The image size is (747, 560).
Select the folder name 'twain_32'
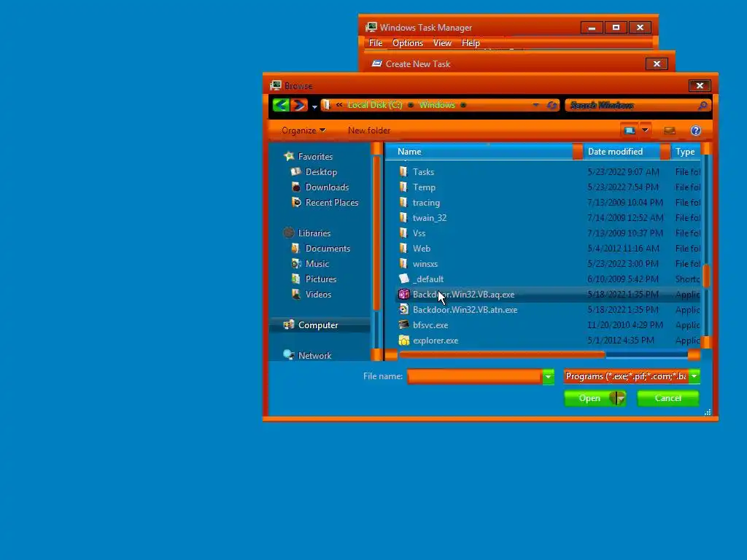tap(429, 217)
